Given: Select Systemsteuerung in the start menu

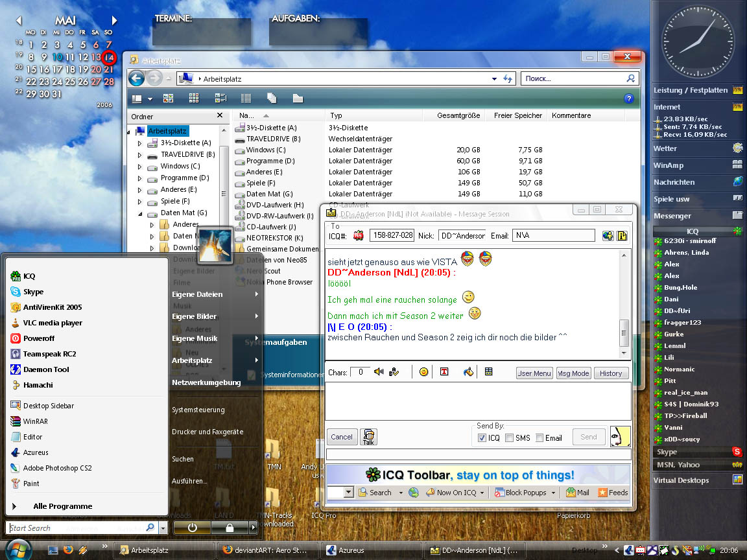Looking at the screenshot, I should [x=198, y=410].
